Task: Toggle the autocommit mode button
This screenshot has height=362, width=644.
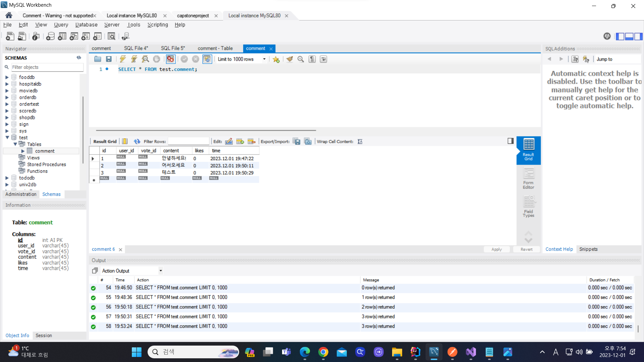Action: point(207,59)
